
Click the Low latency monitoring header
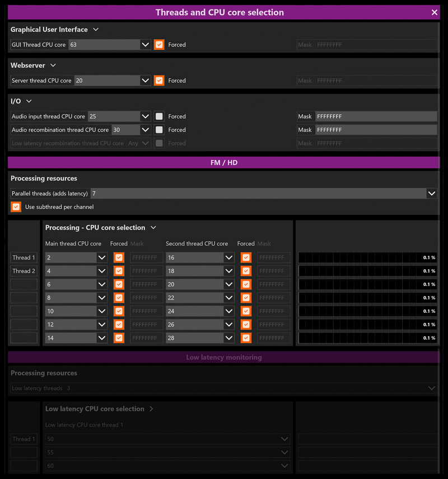click(x=224, y=357)
